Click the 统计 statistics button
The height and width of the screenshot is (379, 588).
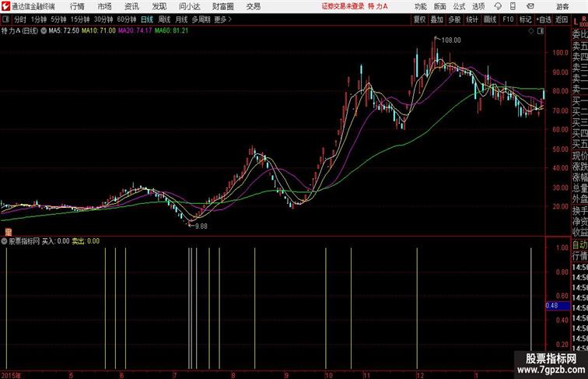(472, 19)
